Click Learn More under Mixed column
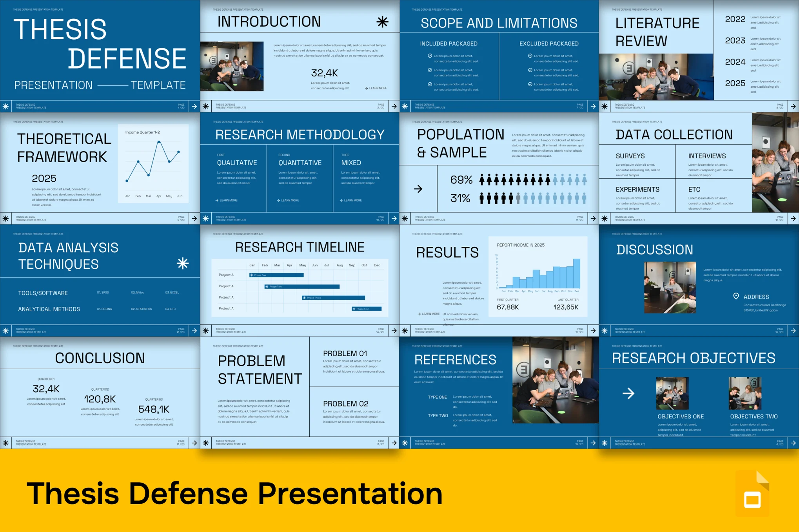The height and width of the screenshot is (532, 799). (351, 201)
